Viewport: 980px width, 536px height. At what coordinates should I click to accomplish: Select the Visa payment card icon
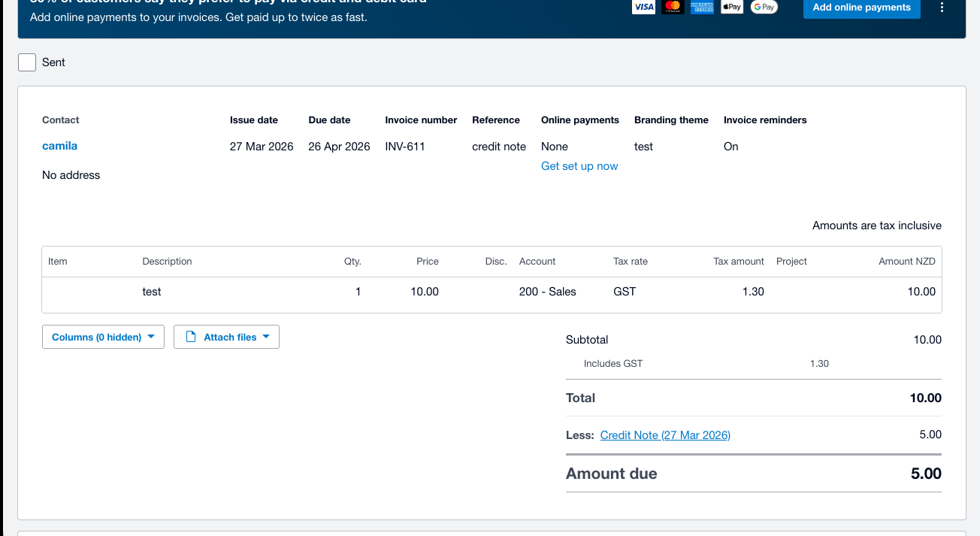click(643, 7)
